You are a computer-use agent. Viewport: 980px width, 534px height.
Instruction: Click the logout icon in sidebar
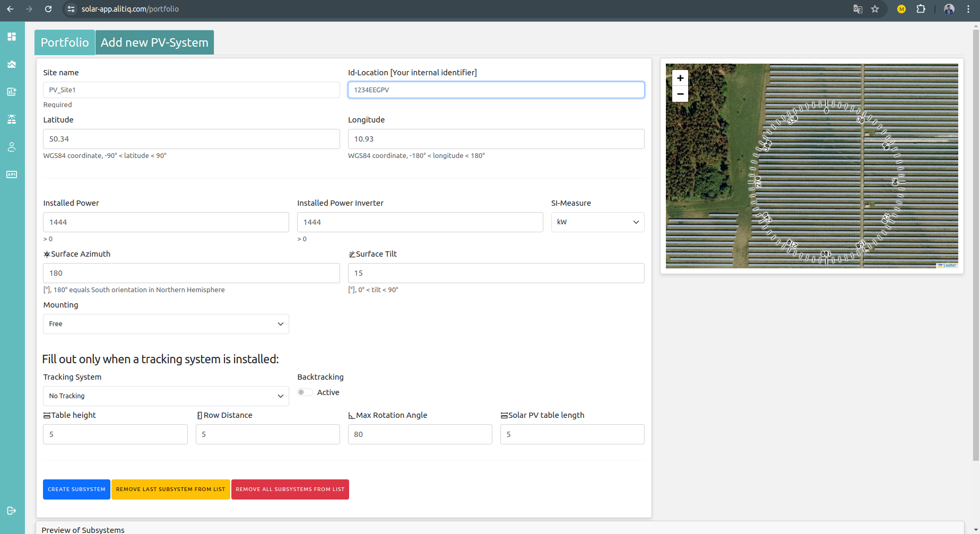pos(12,511)
